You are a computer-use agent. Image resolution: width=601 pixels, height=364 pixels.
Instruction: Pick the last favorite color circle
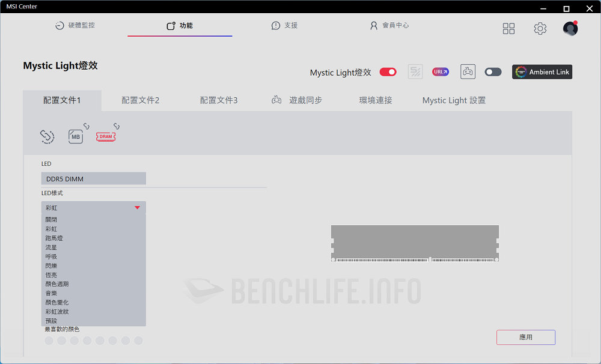138,341
